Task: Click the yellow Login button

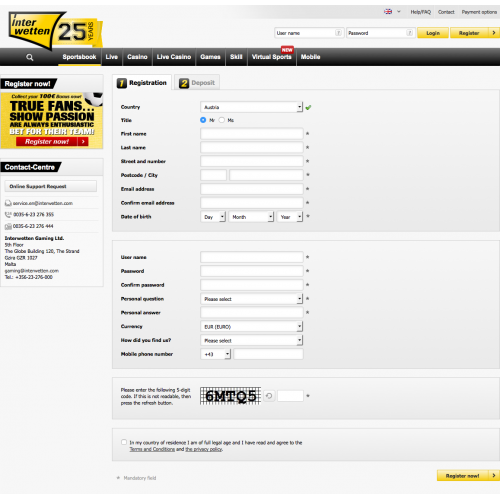Action: click(x=433, y=33)
